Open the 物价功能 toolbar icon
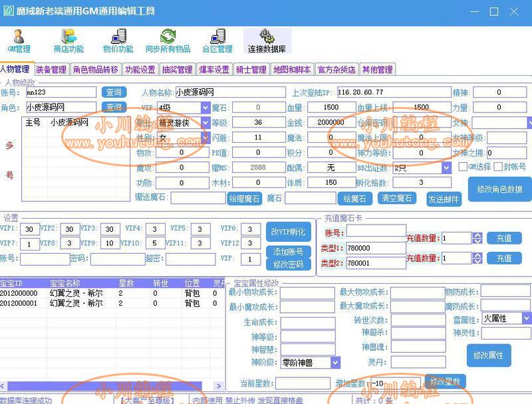 pos(118,41)
